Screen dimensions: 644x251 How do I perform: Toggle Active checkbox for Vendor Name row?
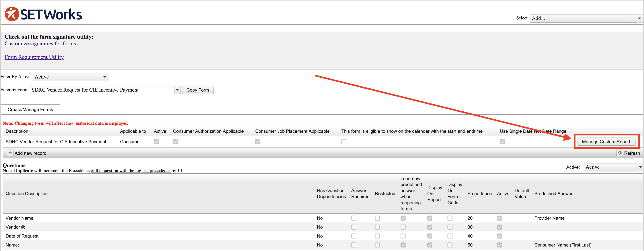pyautogui.click(x=499, y=218)
